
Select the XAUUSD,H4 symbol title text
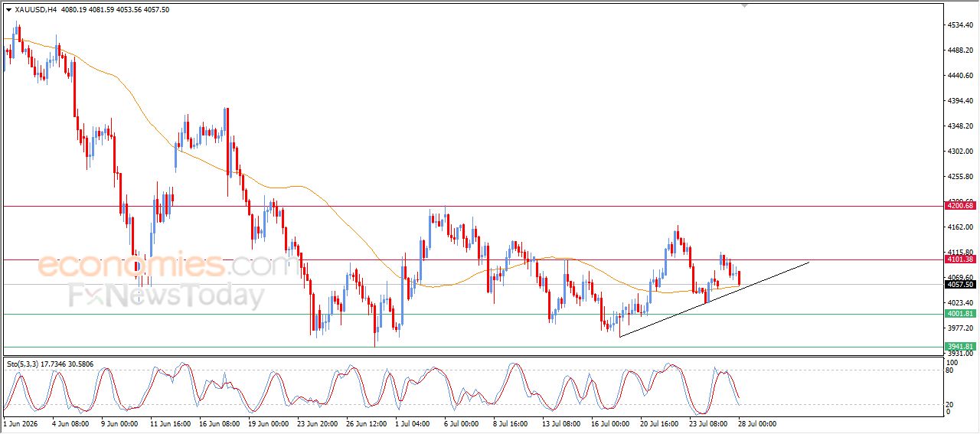coord(35,10)
